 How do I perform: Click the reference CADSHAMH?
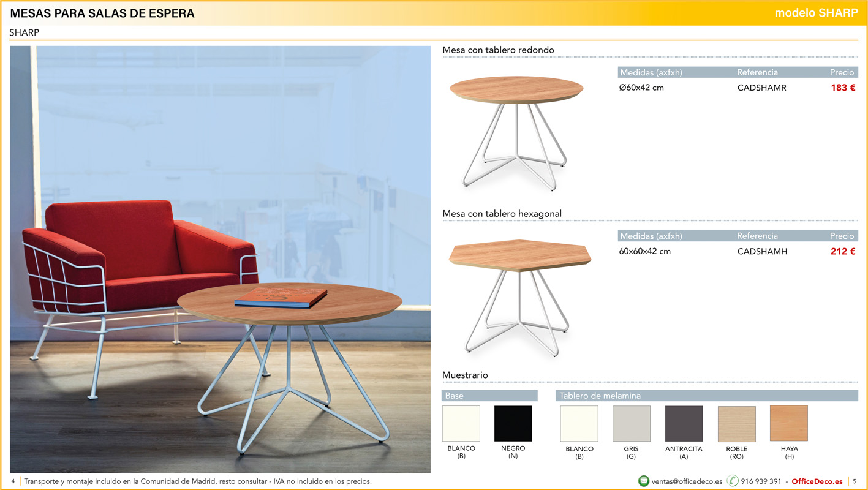pyautogui.click(x=763, y=251)
